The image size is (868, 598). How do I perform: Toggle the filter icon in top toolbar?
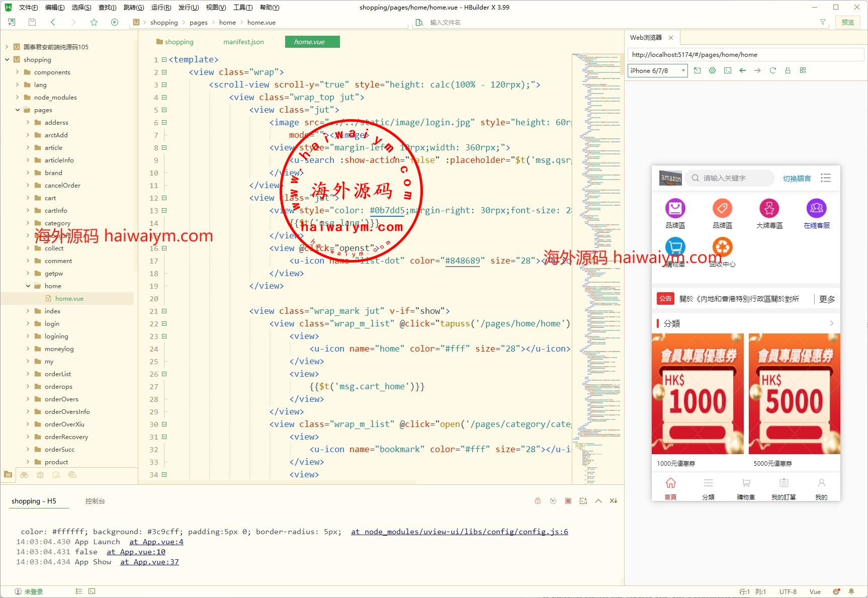(823, 22)
